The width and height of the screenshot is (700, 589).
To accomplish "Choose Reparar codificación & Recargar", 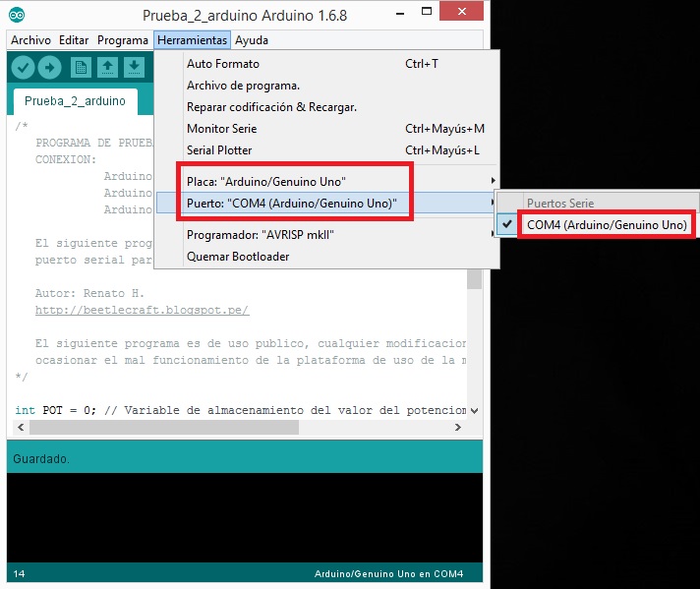I will pyautogui.click(x=327, y=107).
